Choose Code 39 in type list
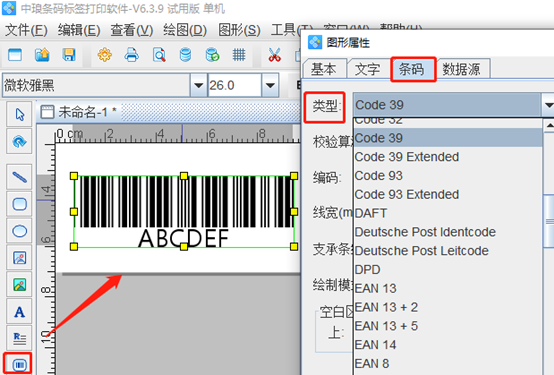 pyautogui.click(x=448, y=138)
